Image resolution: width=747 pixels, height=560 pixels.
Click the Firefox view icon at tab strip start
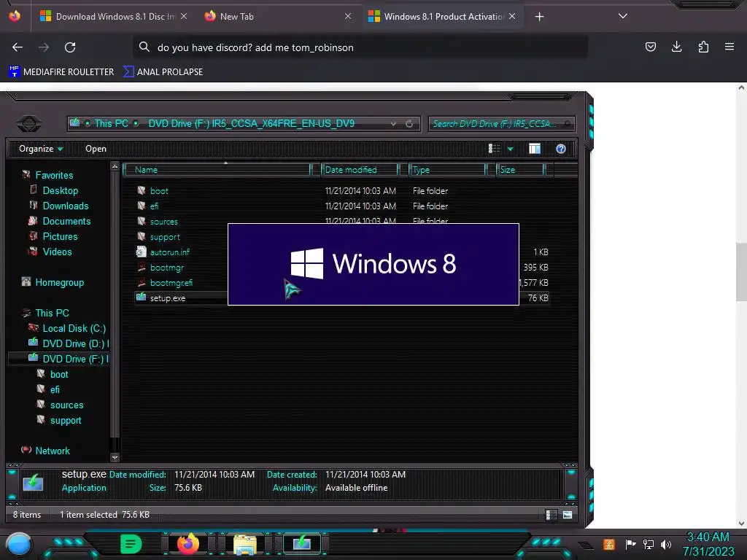pos(15,16)
